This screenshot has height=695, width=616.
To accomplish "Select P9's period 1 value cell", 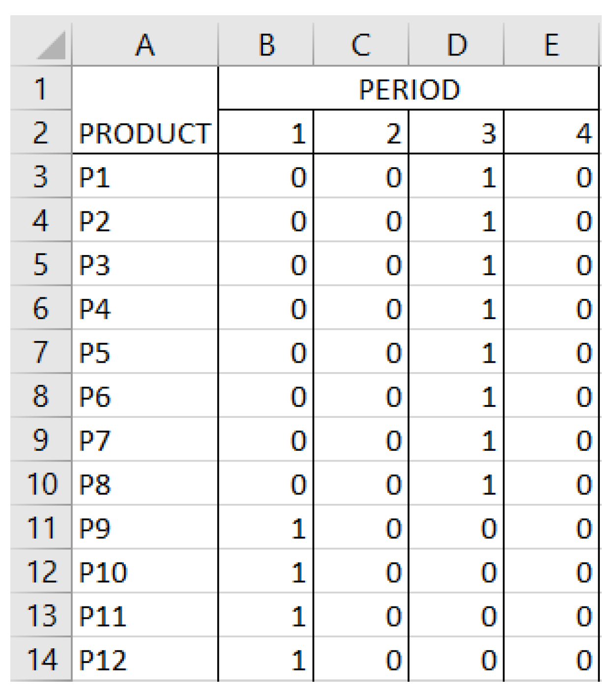I will [266, 528].
